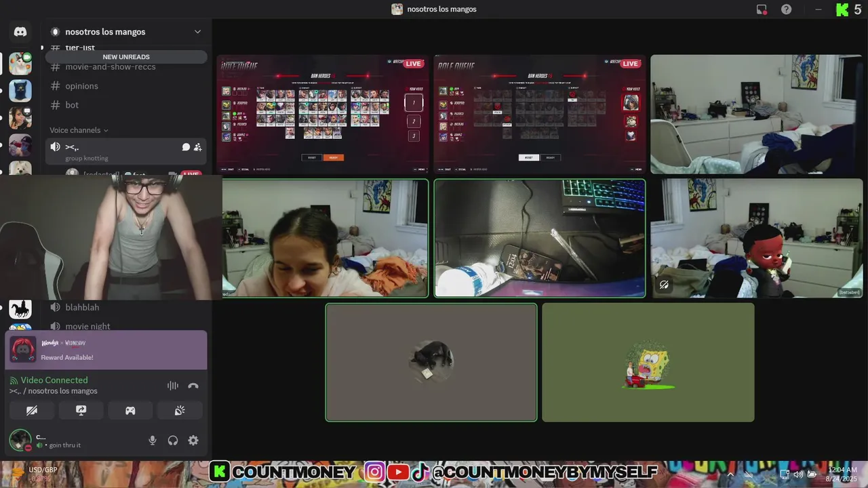Focus the first Overwatch LIVE stream tile
The width and height of the screenshot is (868, 488).
coord(323,115)
